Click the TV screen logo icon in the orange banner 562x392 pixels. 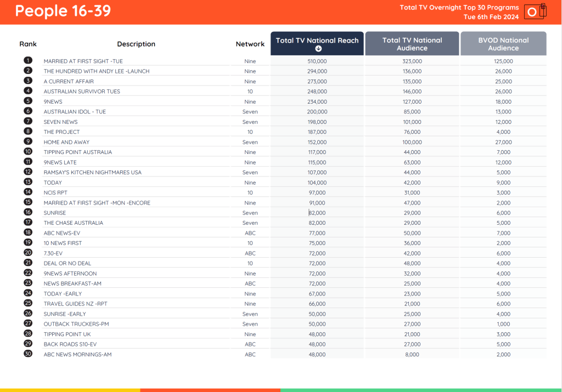tap(531, 12)
